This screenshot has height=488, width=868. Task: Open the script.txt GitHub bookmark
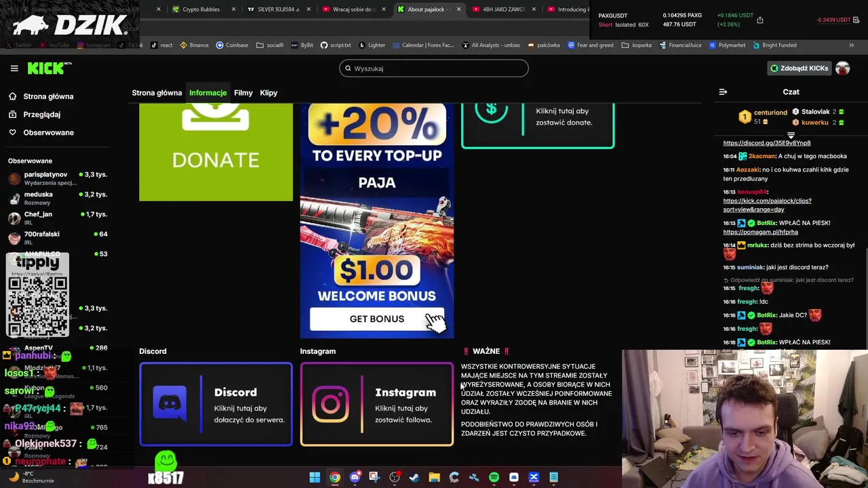(x=336, y=45)
